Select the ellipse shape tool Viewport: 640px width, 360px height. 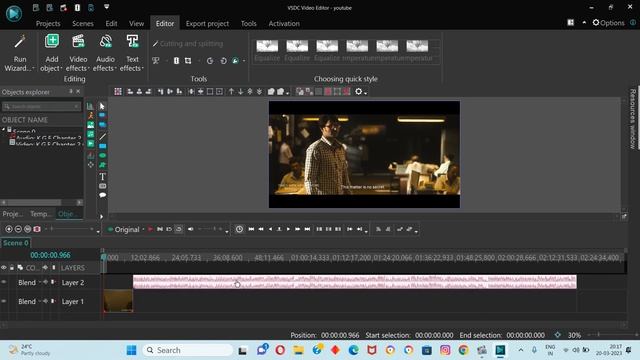click(102, 155)
